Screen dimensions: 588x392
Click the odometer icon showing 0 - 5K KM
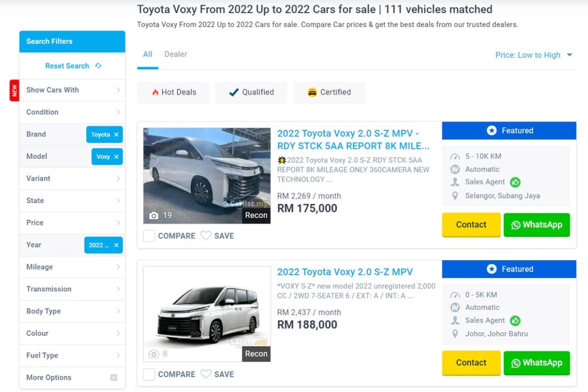(x=455, y=295)
